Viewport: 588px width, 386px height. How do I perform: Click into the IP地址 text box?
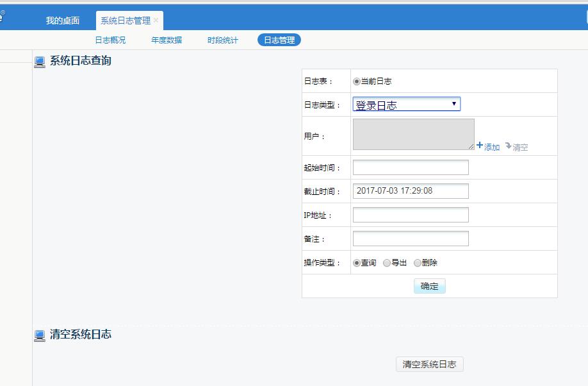coord(411,215)
